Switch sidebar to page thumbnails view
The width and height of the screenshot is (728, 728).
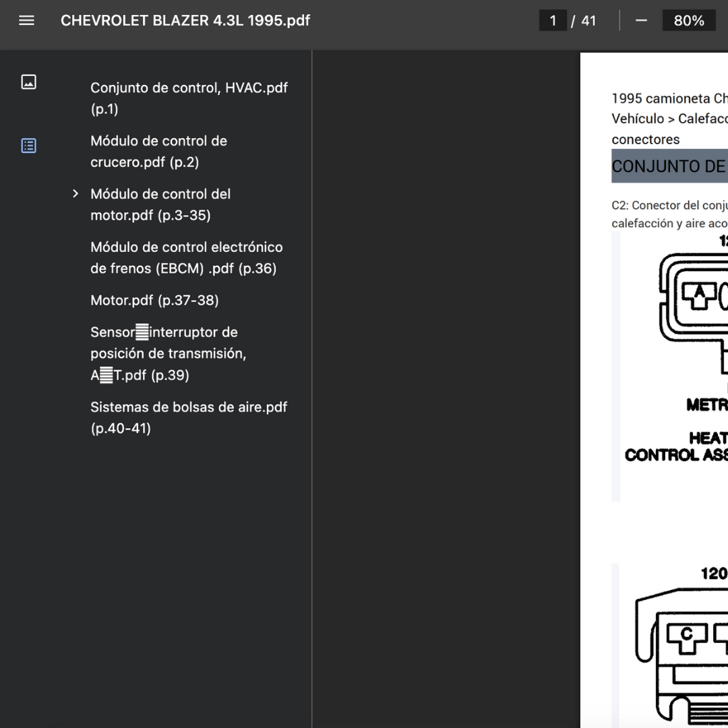pos(29,82)
